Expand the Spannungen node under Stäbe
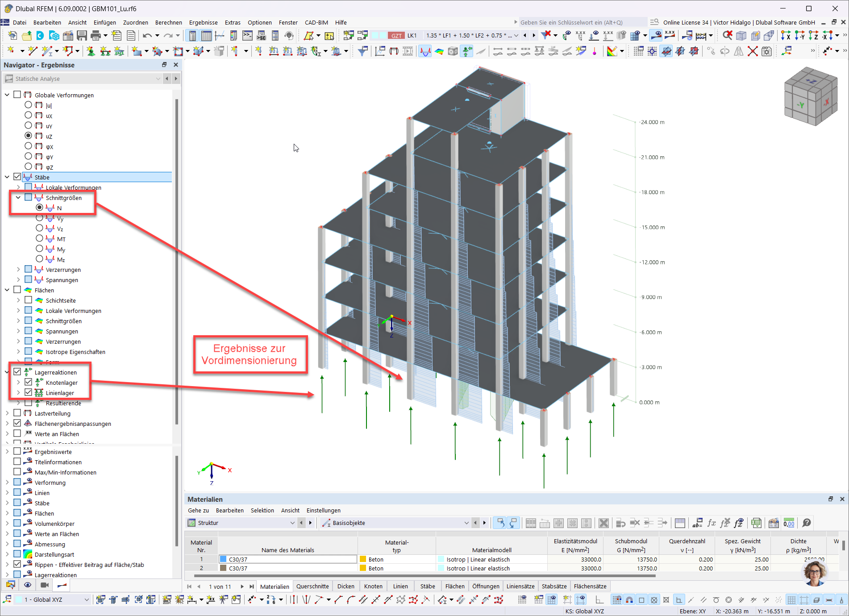The width and height of the screenshot is (849, 616). [18, 279]
